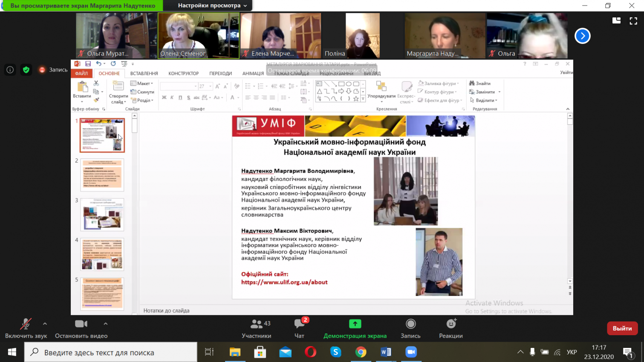Click the redo icon in quick access toolbar

[x=113, y=64]
